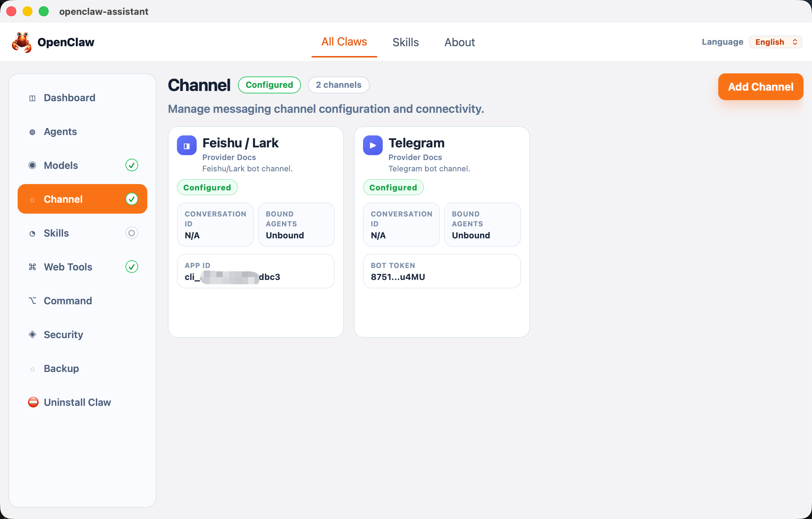
Task: Click the Web Tools command-symbol icon
Action: coord(32,267)
